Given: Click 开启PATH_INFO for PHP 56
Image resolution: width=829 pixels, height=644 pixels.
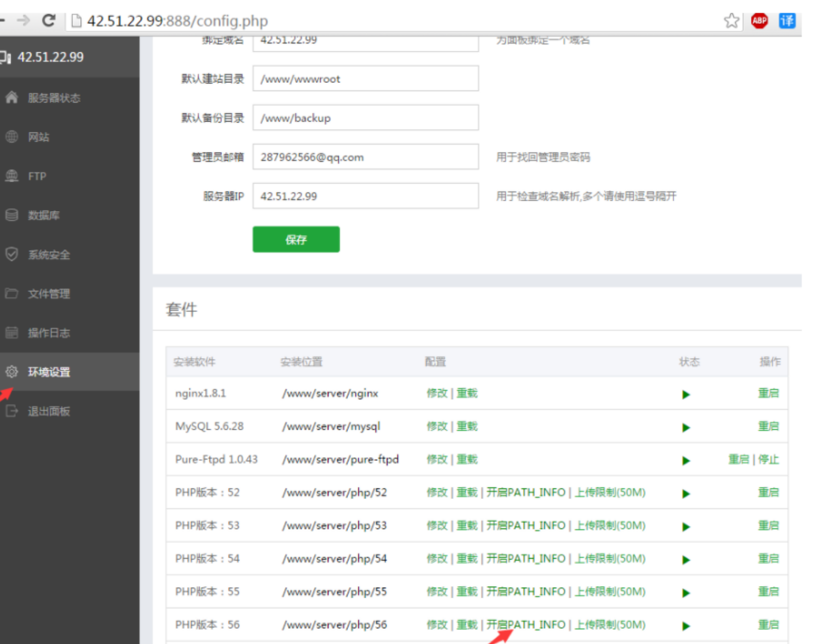Looking at the screenshot, I should click(526, 624).
